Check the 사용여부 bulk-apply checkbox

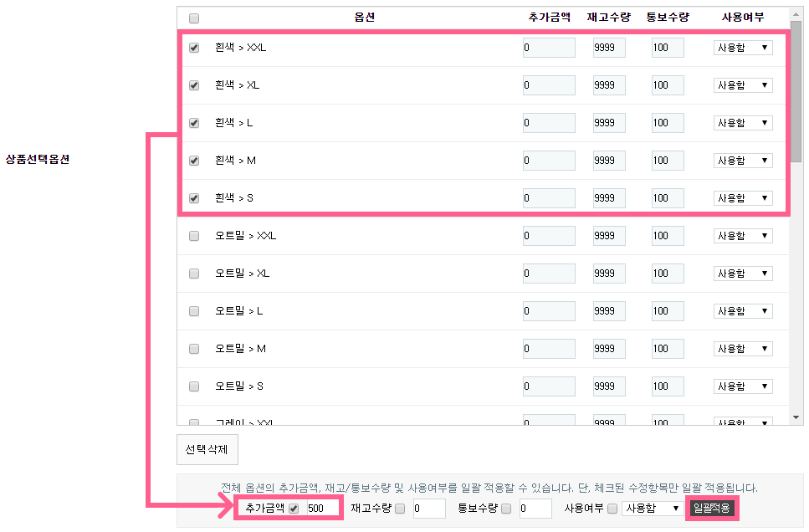coord(612,508)
